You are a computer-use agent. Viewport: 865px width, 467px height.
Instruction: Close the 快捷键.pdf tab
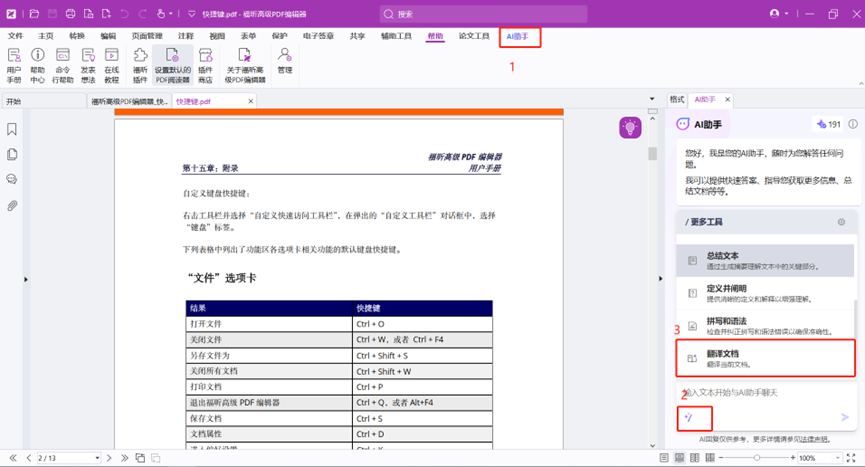point(250,101)
